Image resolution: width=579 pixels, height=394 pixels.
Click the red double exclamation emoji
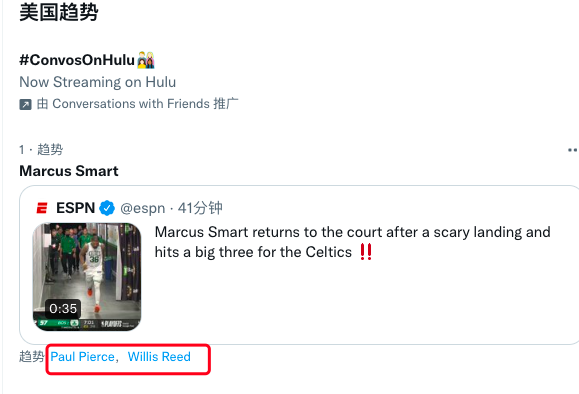pos(366,252)
